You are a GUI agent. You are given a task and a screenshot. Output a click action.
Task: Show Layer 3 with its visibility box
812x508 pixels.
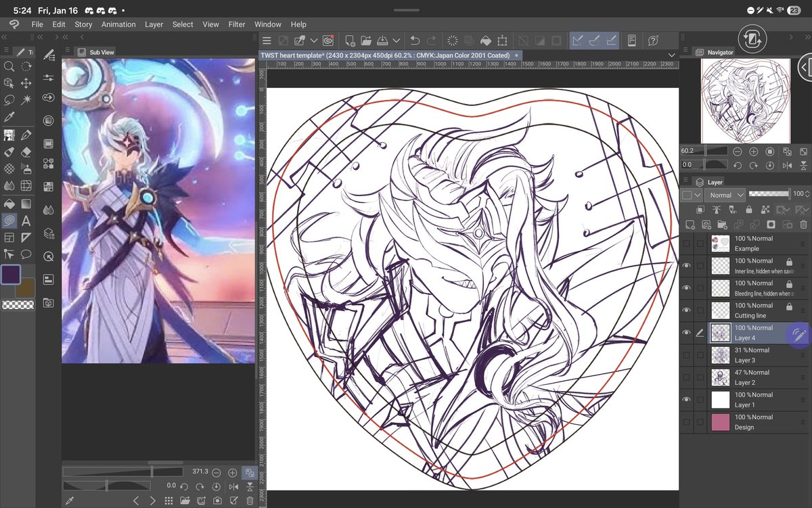[x=687, y=355]
